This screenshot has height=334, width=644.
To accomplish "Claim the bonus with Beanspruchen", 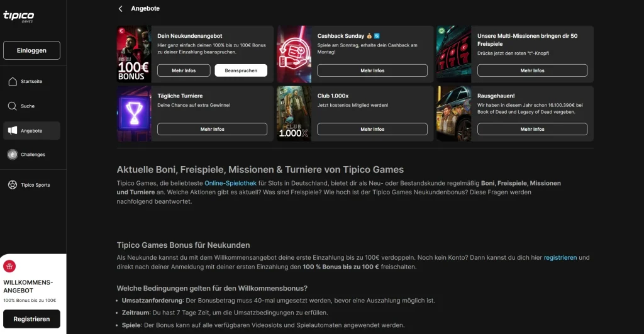I will tap(241, 70).
